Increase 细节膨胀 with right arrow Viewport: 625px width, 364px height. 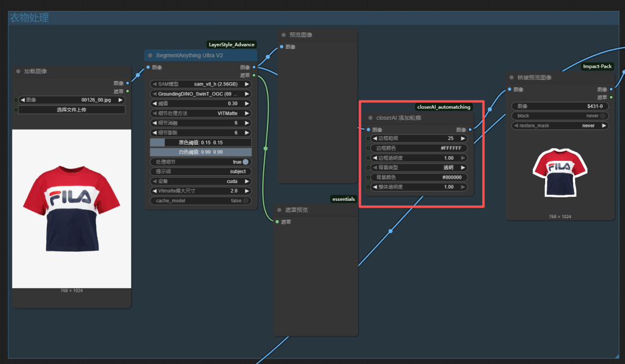click(247, 133)
